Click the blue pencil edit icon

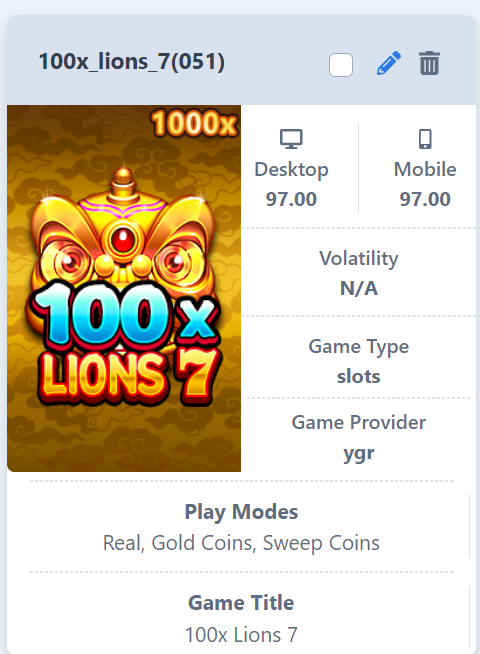[x=389, y=63]
